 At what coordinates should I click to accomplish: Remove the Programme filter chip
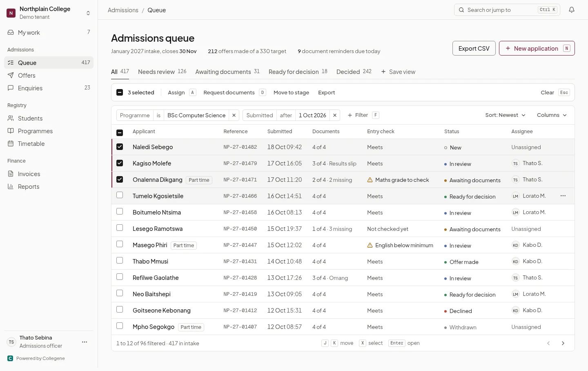(x=234, y=115)
